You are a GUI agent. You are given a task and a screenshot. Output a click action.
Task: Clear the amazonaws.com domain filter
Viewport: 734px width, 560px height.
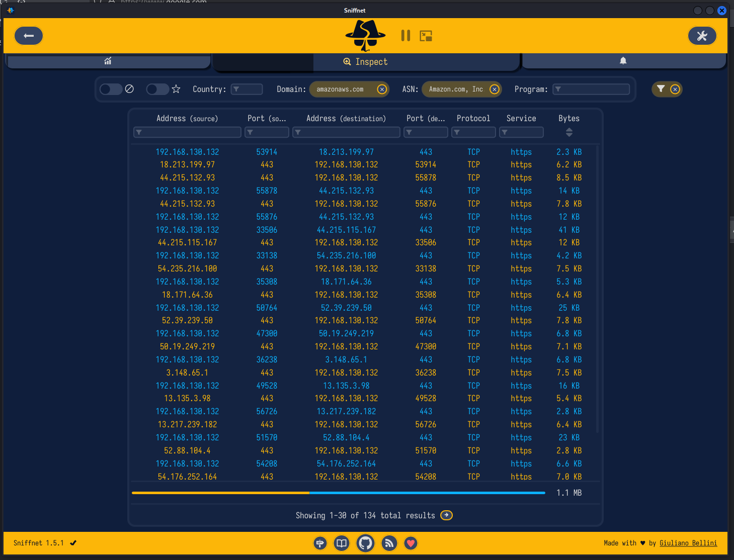[382, 89]
